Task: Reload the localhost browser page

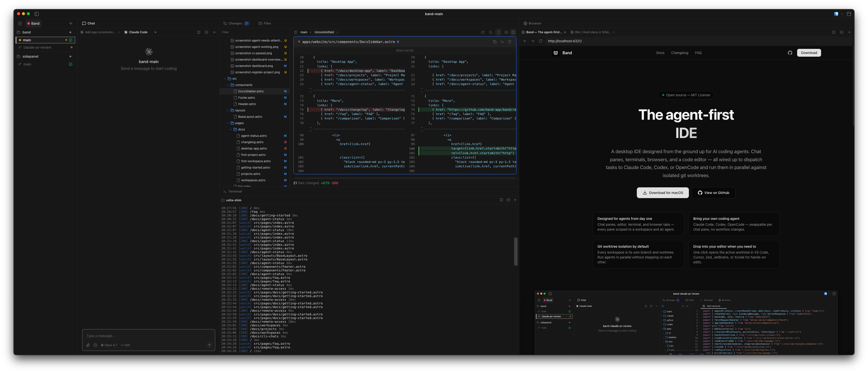Action: coord(541,41)
